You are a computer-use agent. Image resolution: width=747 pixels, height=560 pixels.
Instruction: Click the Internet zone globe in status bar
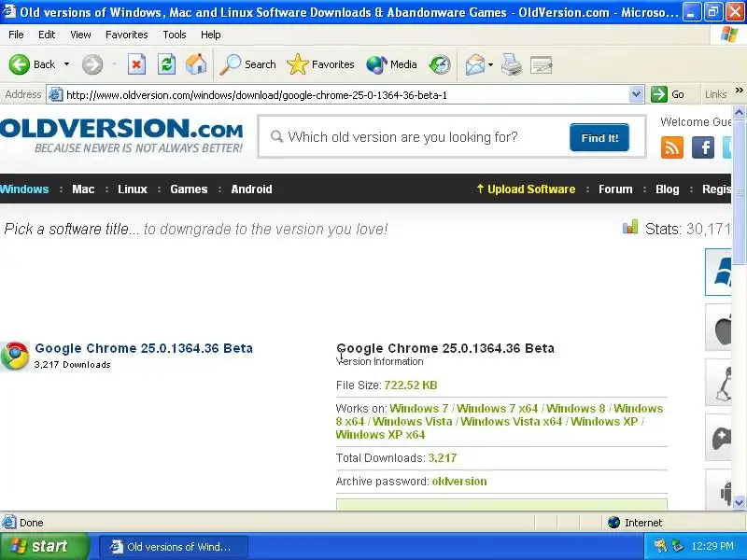pos(614,523)
